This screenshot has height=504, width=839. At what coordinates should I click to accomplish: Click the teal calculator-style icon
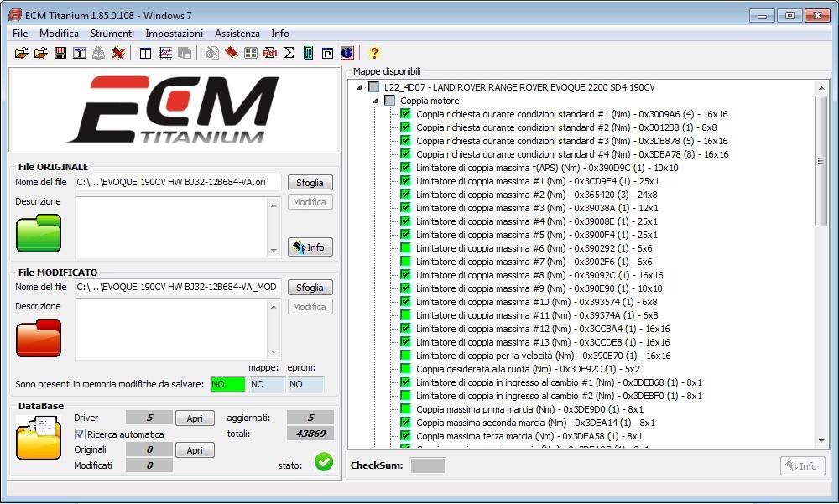point(308,53)
